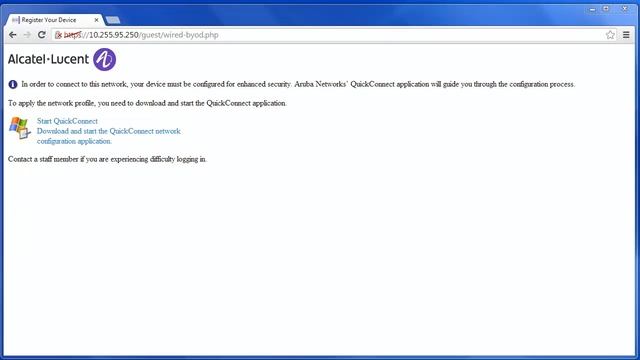Minimize the browser window
This screenshot has width=640, height=360.
pyautogui.click(x=592, y=9)
